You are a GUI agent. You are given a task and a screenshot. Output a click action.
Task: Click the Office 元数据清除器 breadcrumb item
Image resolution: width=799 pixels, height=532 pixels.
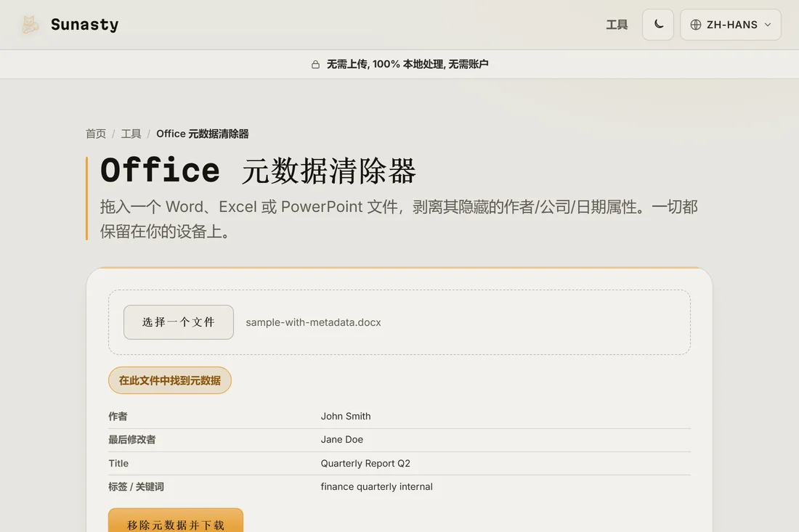click(x=203, y=134)
